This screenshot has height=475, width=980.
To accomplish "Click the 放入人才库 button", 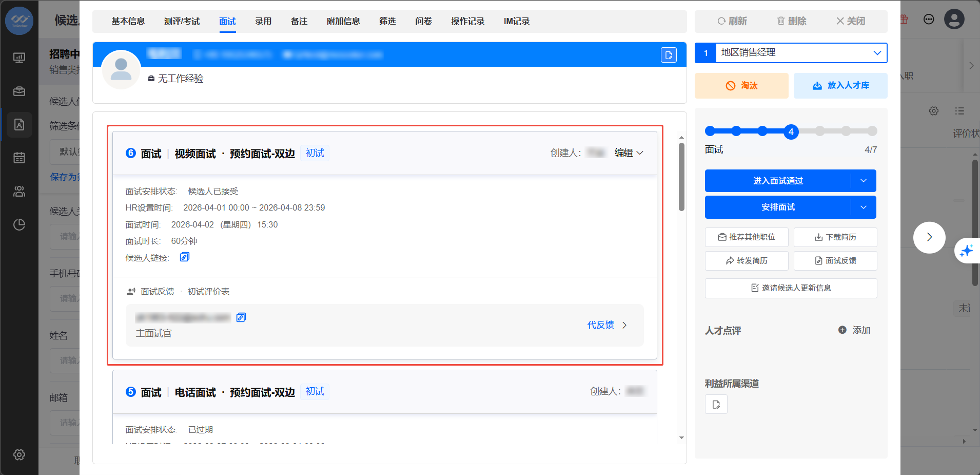I will tap(840, 86).
